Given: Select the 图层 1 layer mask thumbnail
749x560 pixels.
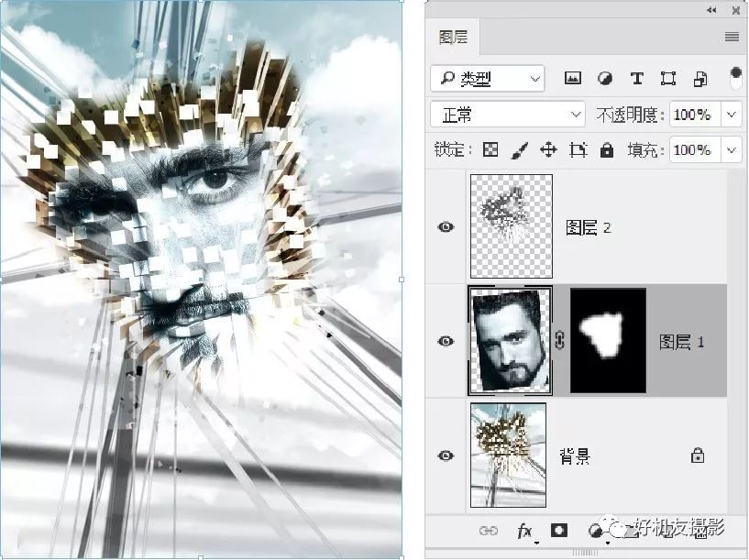Looking at the screenshot, I should click(x=608, y=340).
